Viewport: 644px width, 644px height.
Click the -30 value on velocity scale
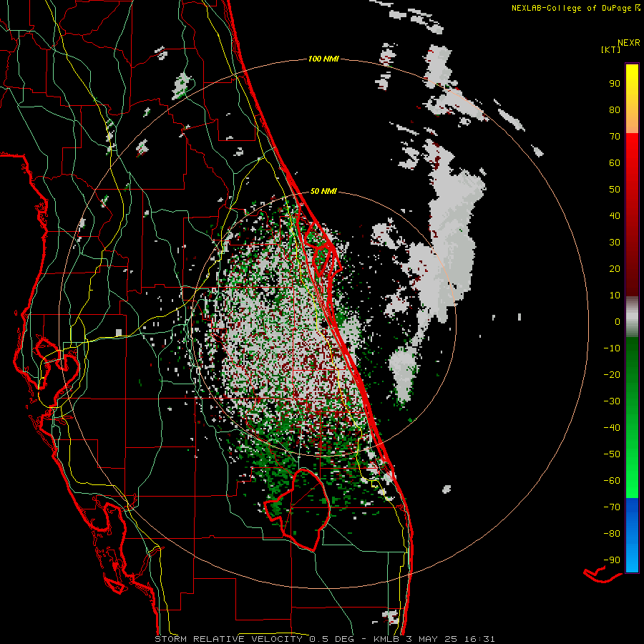(x=612, y=401)
